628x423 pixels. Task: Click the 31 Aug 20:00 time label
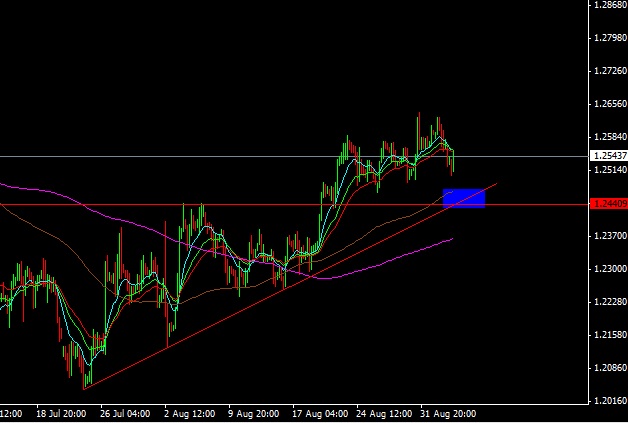tap(448, 413)
